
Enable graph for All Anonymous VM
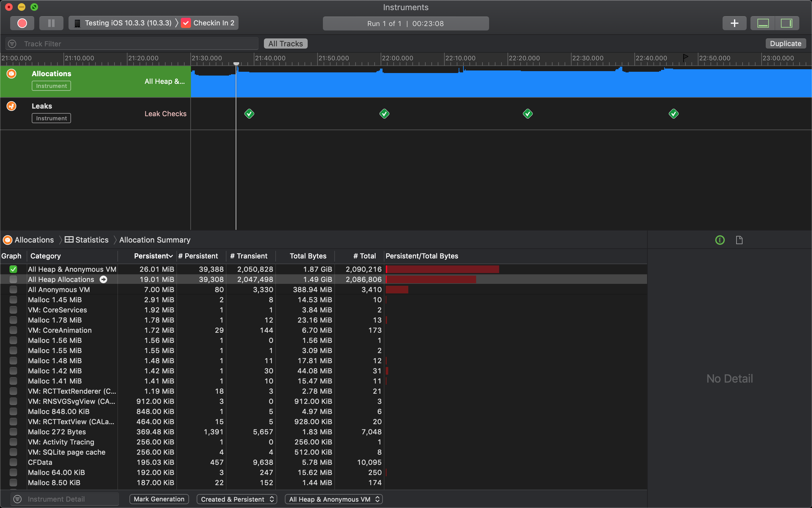click(x=13, y=290)
